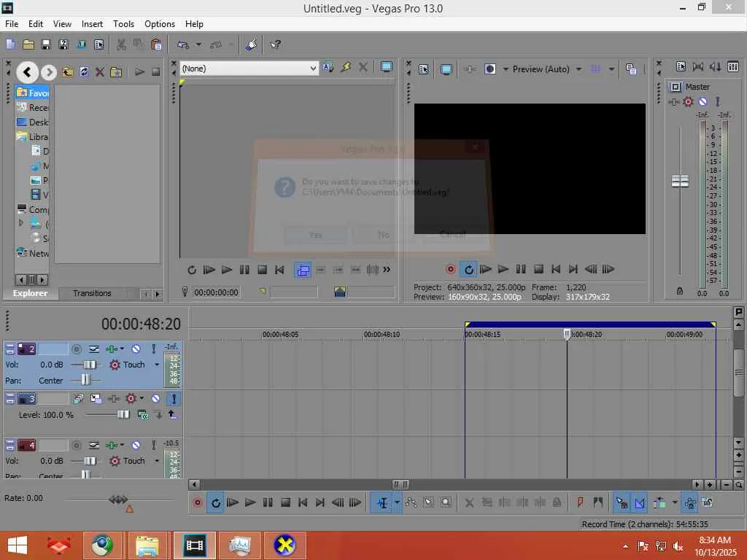Select Network in Explorer tree
The width and height of the screenshot is (747, 560).
tap(33, 253)
